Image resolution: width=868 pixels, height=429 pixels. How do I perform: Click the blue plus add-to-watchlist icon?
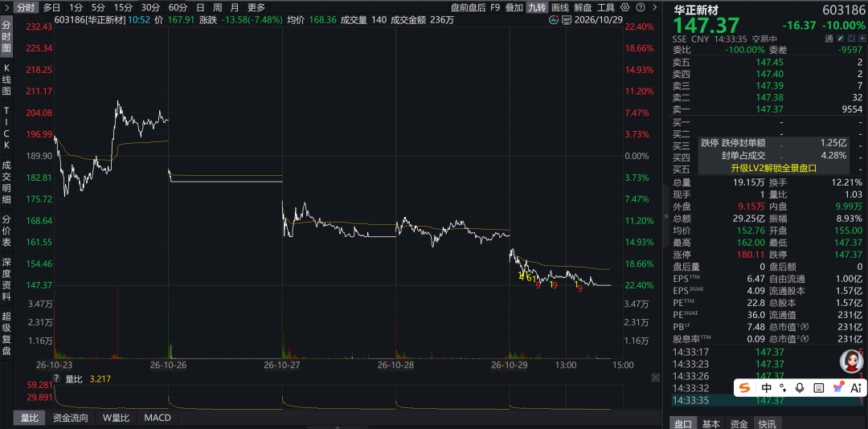[x=861, y=39]
